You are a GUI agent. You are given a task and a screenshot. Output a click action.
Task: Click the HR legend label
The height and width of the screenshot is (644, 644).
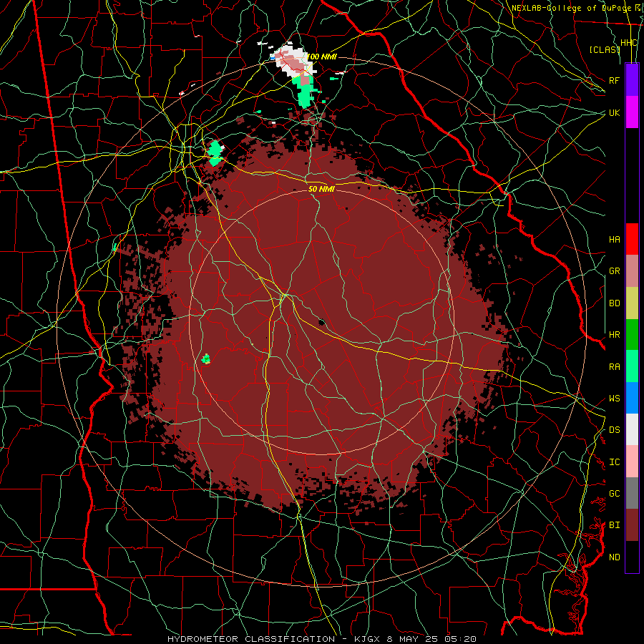(x=614, y=335)
